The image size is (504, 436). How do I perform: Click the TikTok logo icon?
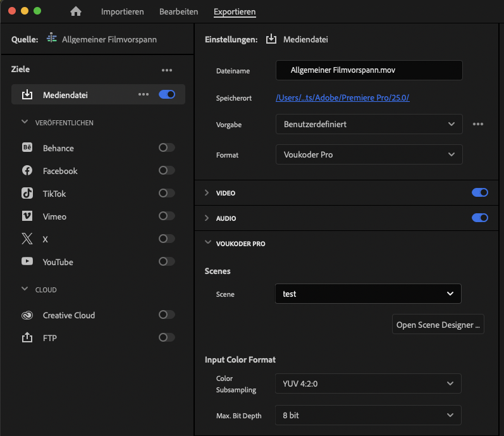27,193
